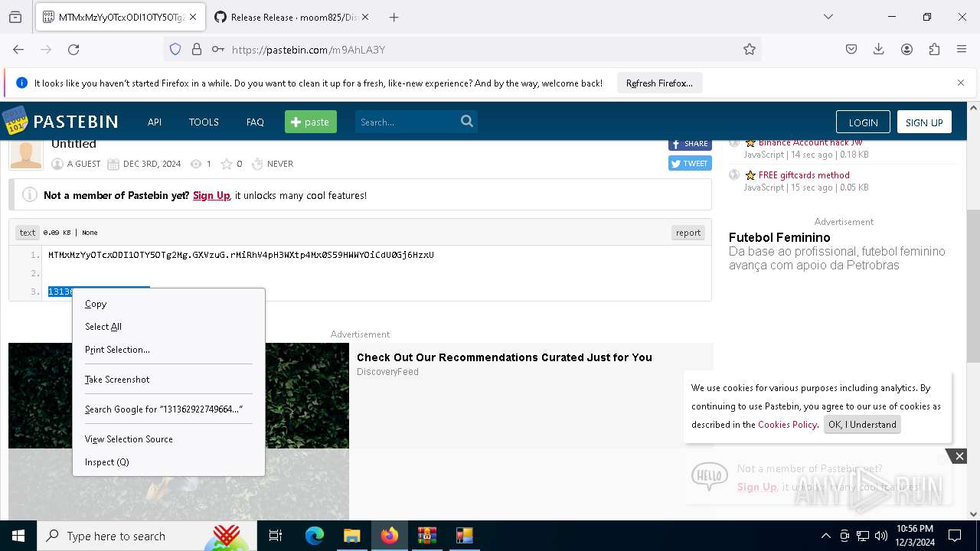This screenshot has width=980, height=551.
Task: Choose Take Screenshot from context menu
Action: [168, 380]
